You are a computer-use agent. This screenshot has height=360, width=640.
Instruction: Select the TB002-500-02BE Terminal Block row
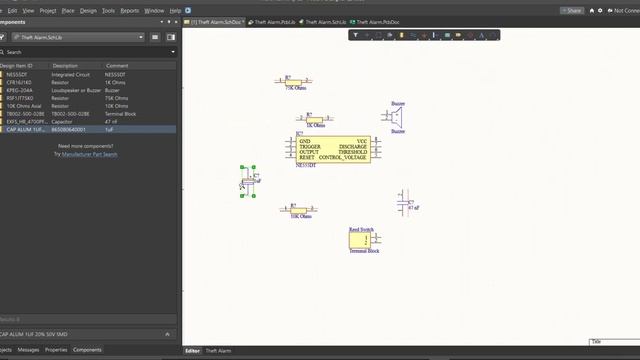(88, 114)
